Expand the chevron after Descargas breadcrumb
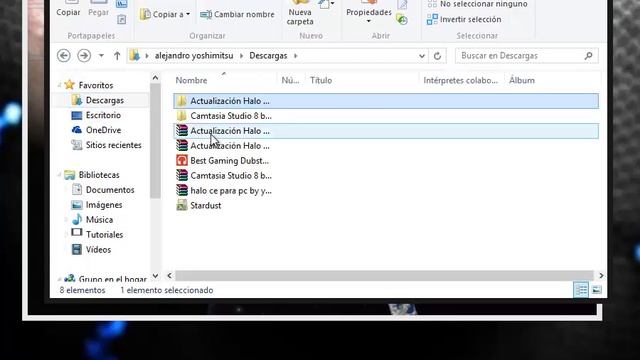Viewport: 640px width, 360px height. (296, 56)
